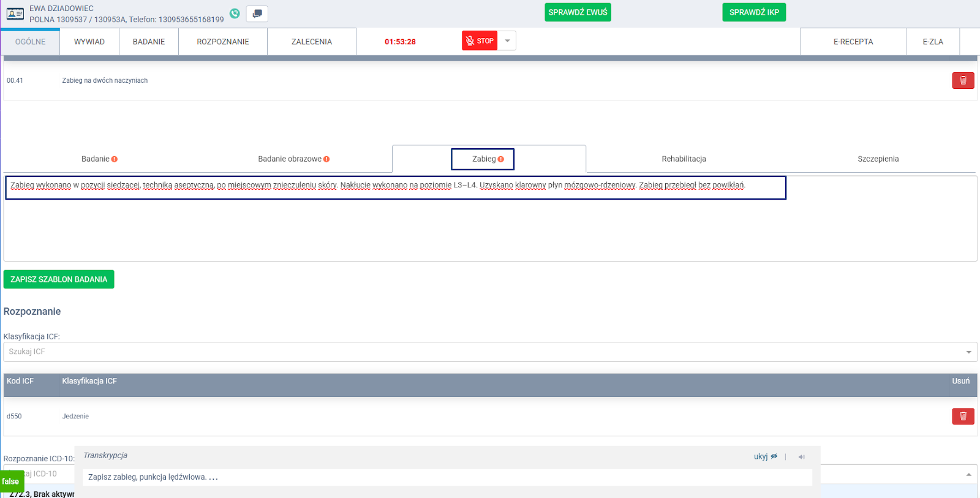The image size is (980, 498).
Task: Delete the d550 Jedzenie ICF entry
Action: (x=963, y=417)
